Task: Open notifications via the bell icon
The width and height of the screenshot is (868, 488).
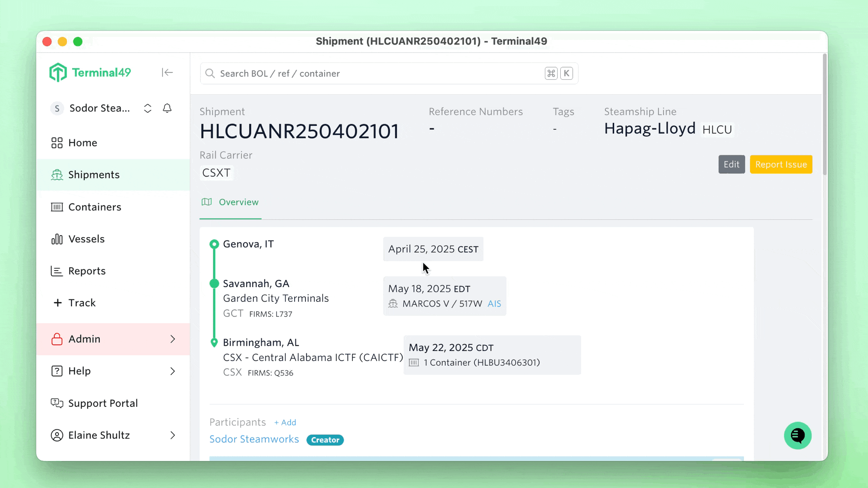Action: point(168,108)
